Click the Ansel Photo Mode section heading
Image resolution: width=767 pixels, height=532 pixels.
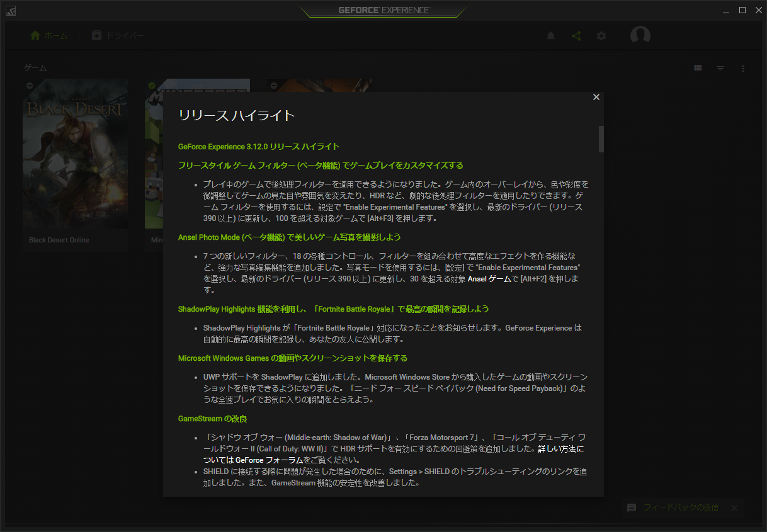coord(290,237)
